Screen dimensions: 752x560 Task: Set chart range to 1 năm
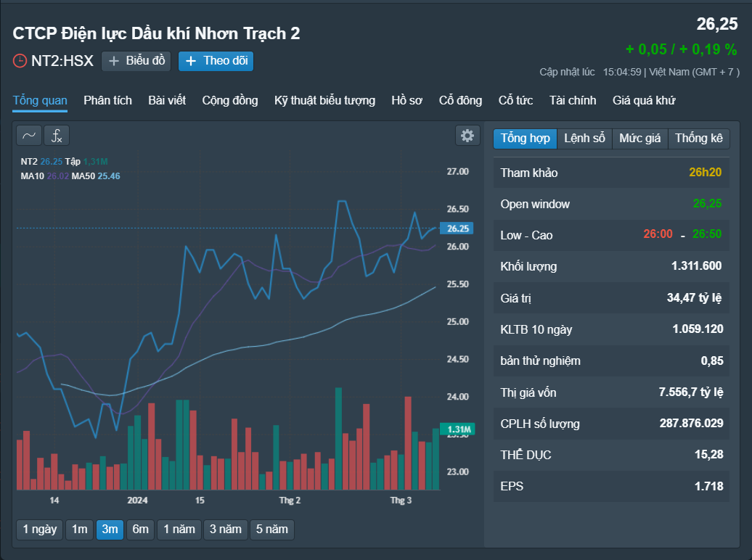click(x=179, y=530)
